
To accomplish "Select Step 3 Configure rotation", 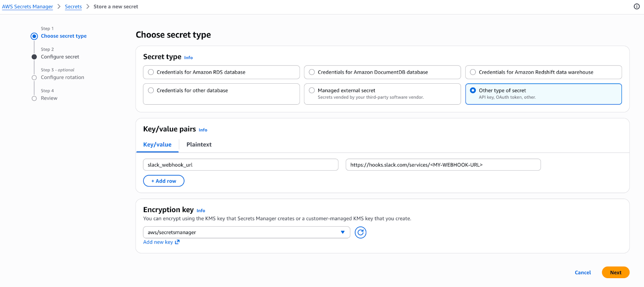I will pos(62,77).
